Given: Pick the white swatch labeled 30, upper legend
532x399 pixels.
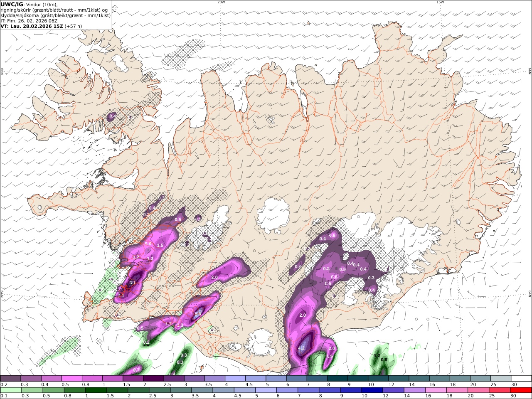Looking at the screenshot, I should click(x=522, y=379).
